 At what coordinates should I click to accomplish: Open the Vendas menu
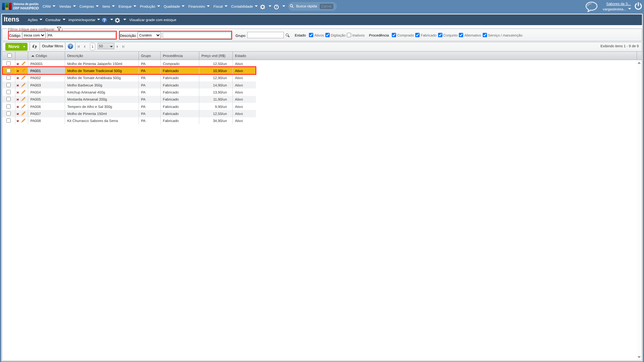tap(67, 7)
